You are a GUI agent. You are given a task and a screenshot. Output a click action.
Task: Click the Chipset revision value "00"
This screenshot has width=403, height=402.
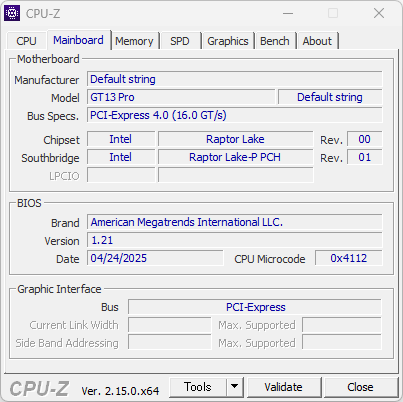[x=365, y=139]
